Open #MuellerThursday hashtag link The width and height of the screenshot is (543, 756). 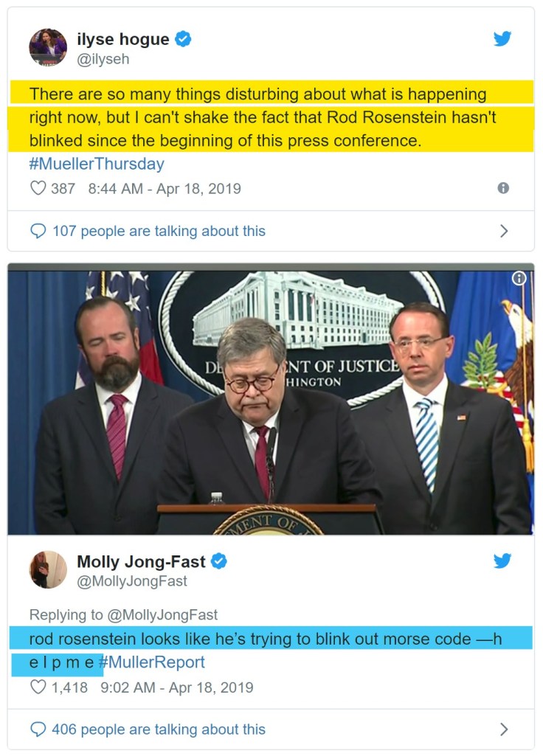coord(97,164)
